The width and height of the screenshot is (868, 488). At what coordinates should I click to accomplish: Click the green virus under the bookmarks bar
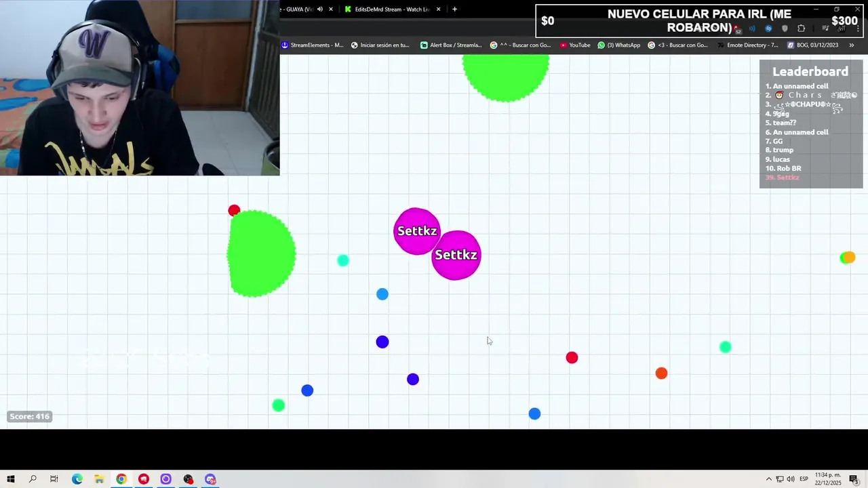point(506,78)
